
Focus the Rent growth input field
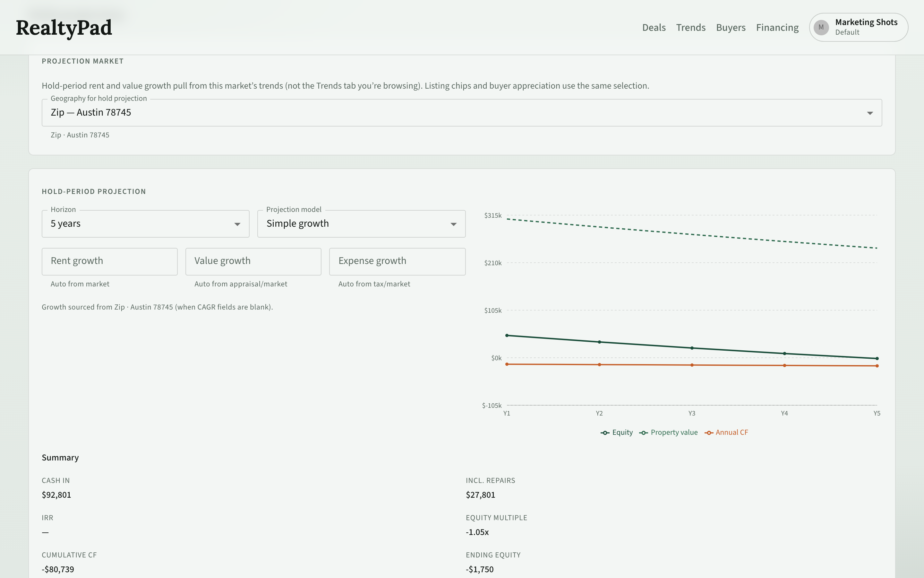click(110, 261)
